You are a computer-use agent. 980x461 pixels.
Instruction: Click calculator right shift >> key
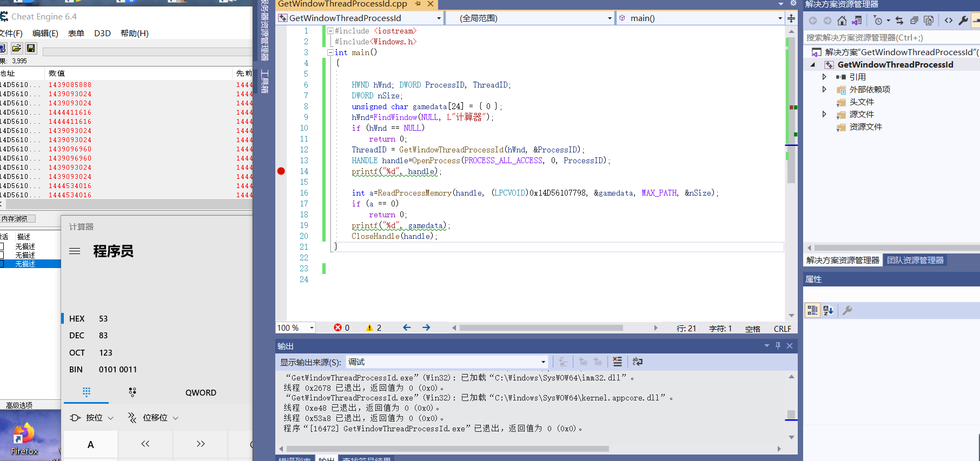(x=201, y=444)
